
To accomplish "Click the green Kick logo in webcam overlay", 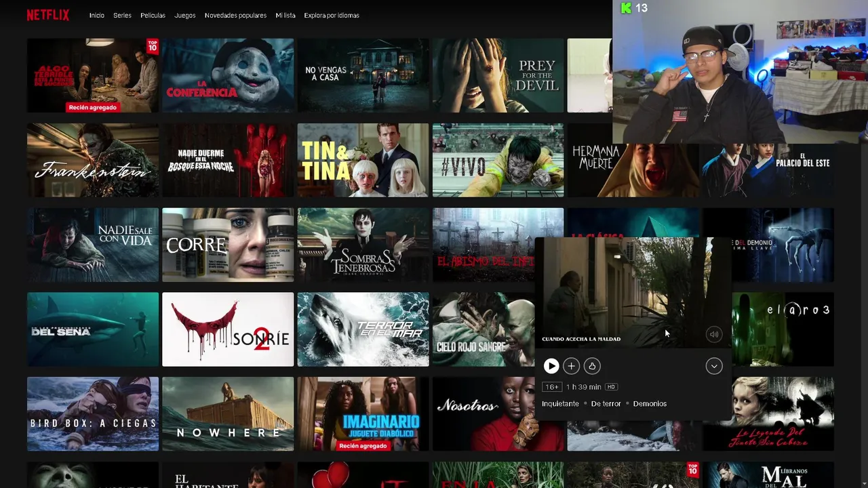I will [x=627, y=8].
